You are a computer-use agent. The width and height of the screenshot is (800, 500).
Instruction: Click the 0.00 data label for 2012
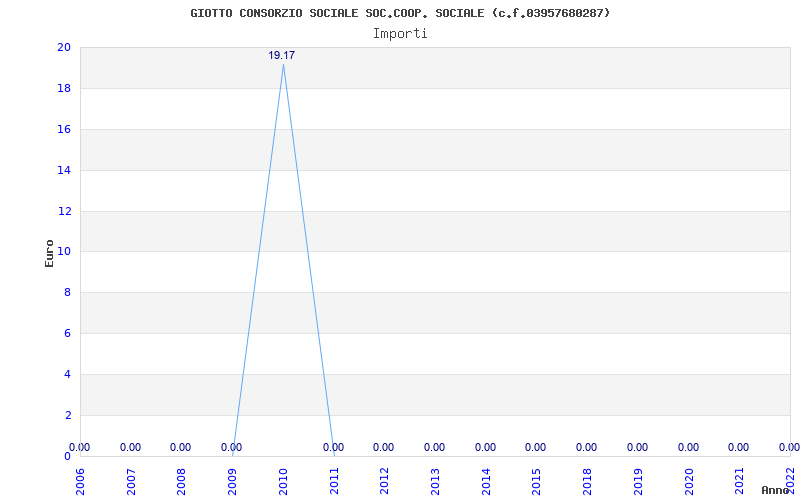pos(384,447)
